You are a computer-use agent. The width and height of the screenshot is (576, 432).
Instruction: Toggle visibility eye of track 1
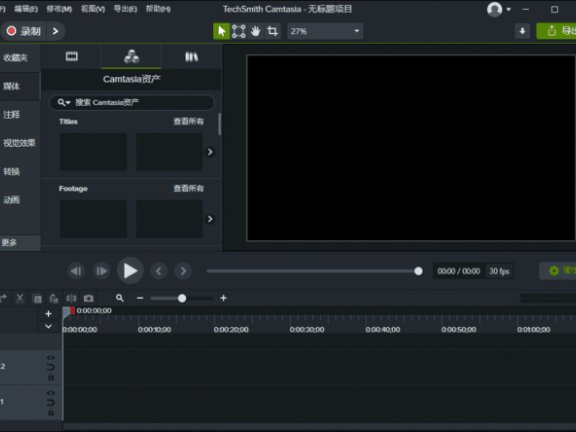click(x=51, y=393)
